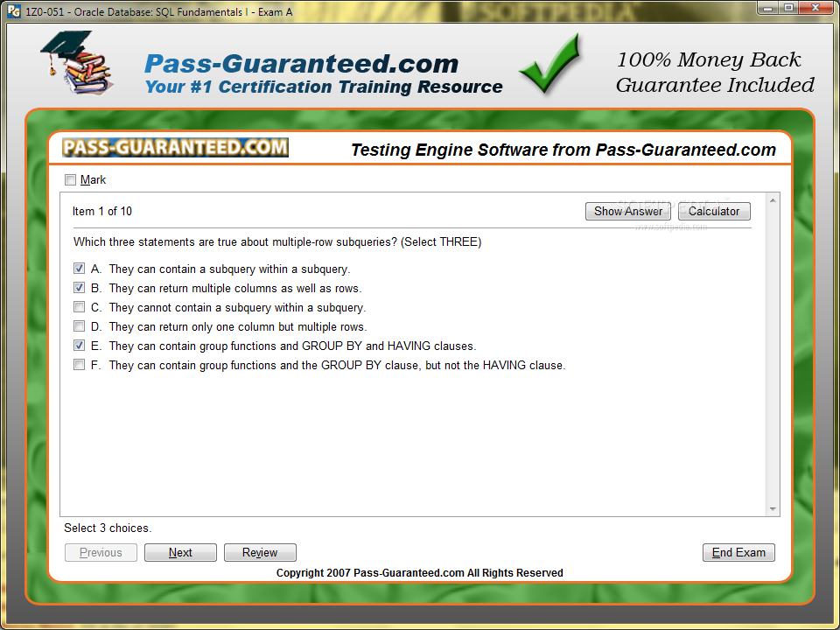Check answer D only one column
Screen dimensions: 840x630
(x=80, y=326)
